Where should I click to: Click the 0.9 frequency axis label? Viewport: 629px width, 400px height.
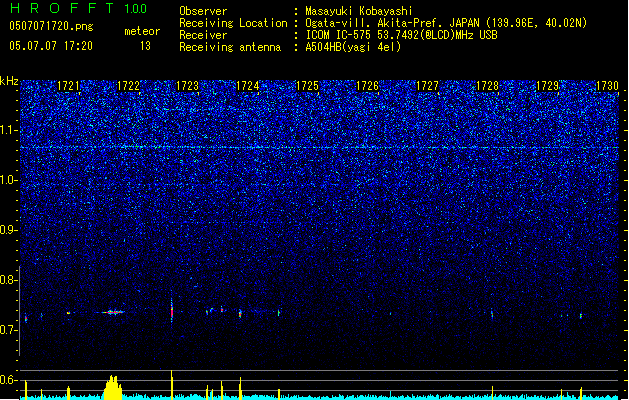click(x=9, y=230)
